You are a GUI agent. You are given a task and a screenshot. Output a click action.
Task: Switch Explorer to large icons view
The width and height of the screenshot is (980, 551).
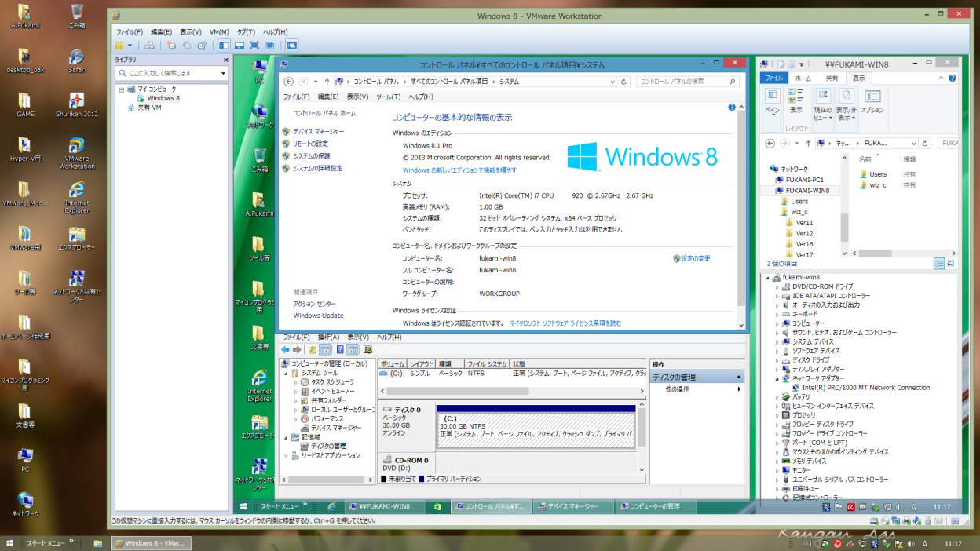pyautogui.click(x=950, y=264)
